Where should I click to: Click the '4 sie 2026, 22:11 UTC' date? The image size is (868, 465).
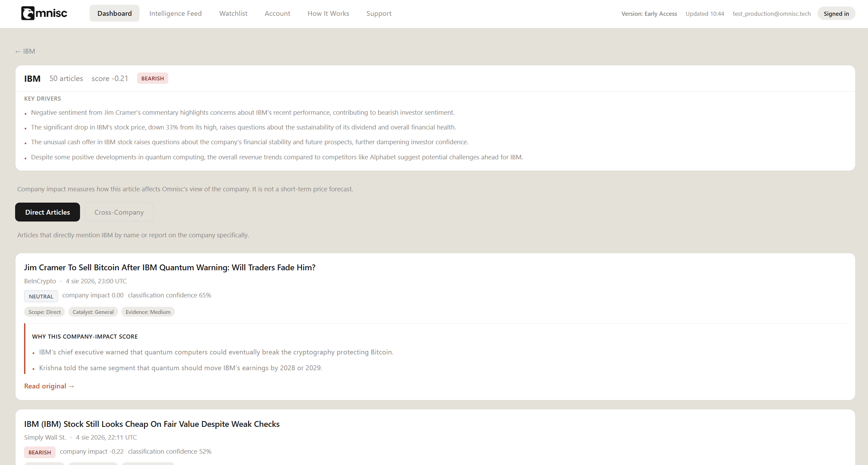pyautogui.click(x=106, y=438)
